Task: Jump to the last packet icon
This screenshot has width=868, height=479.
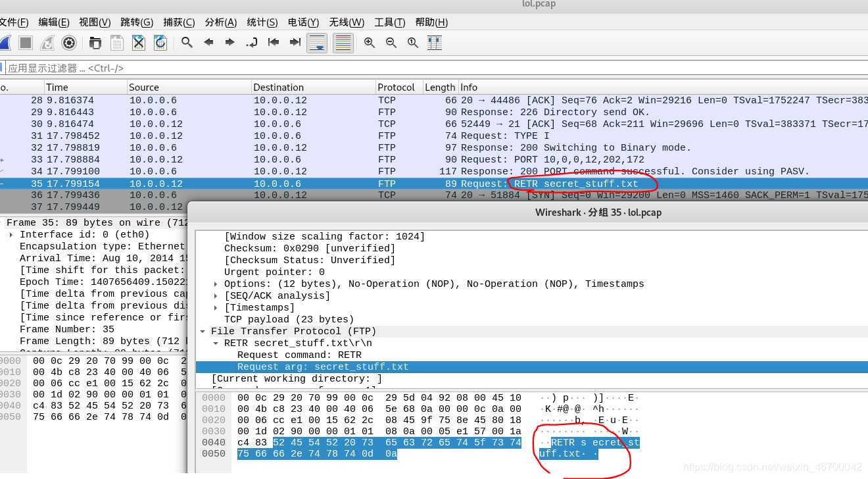Action: (295, 43)
